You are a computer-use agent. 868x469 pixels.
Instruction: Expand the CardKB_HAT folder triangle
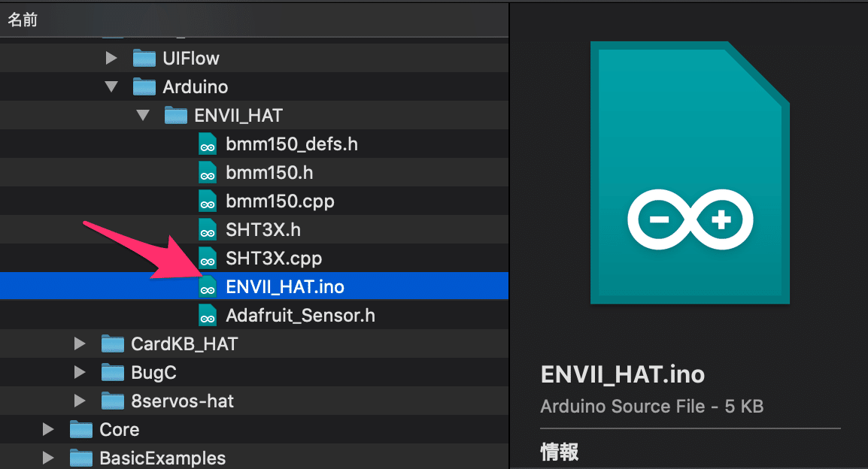coord(80,344)
